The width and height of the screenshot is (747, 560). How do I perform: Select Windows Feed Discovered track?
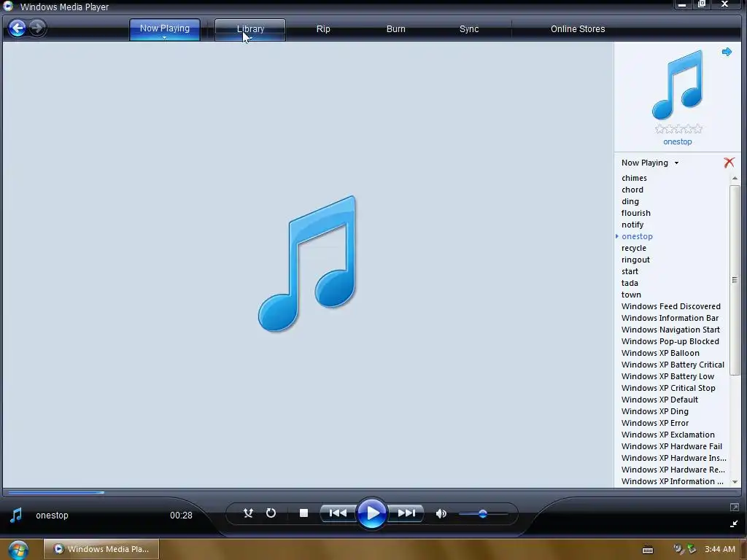click(x=671, y=306)
